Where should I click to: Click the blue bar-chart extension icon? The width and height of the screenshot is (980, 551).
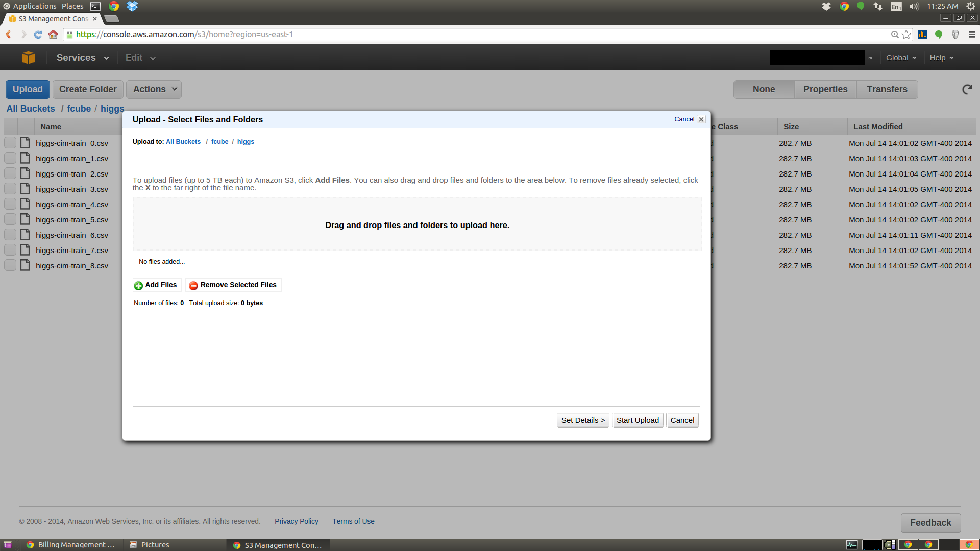922,34
